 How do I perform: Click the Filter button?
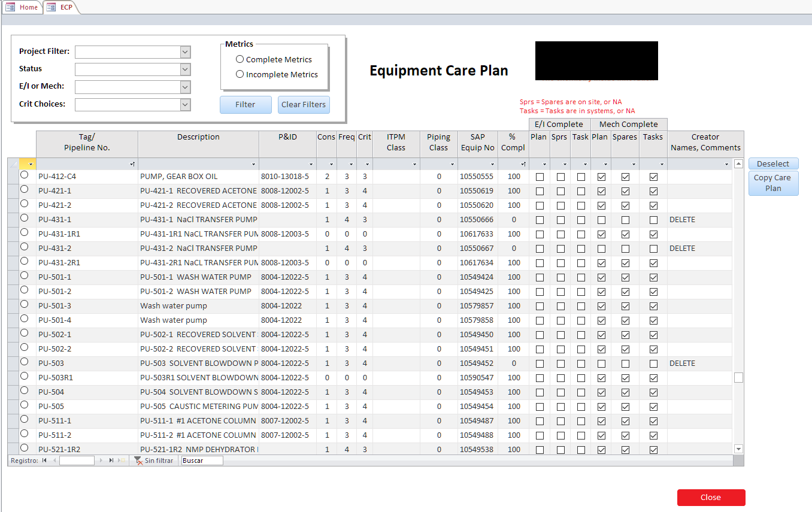pyautogui.click(x=246, y=105)
